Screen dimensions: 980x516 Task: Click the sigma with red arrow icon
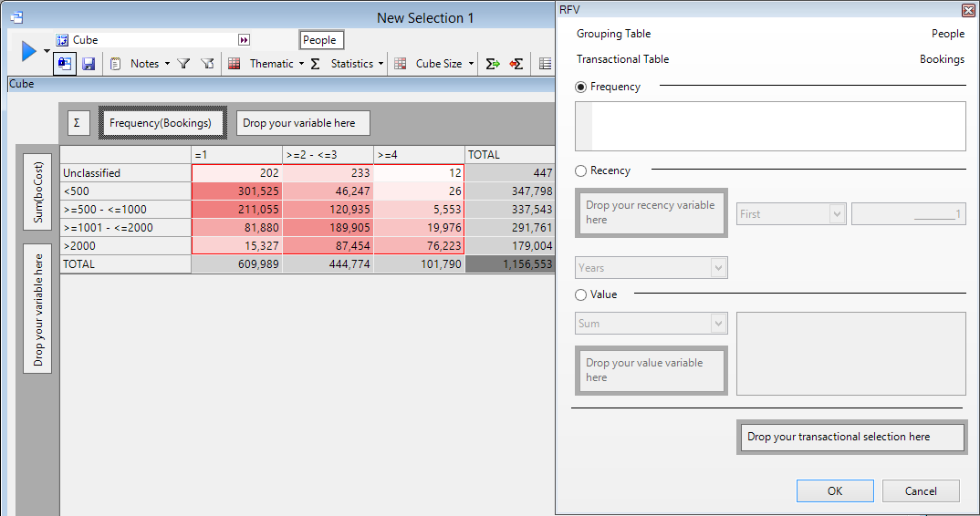[x=516, y=64]
